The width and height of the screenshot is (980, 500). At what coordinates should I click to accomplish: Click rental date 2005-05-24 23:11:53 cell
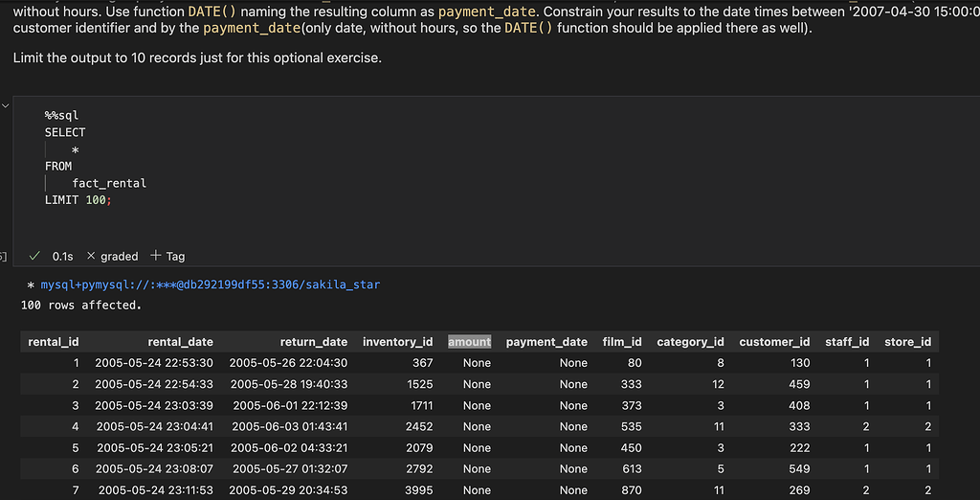[155, 490]
